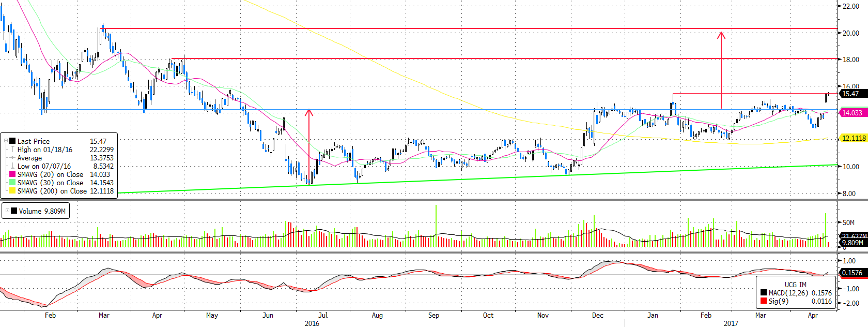Click the 10.00 price axis label
This screenshot has height=327, width=868.
(851, 167)
